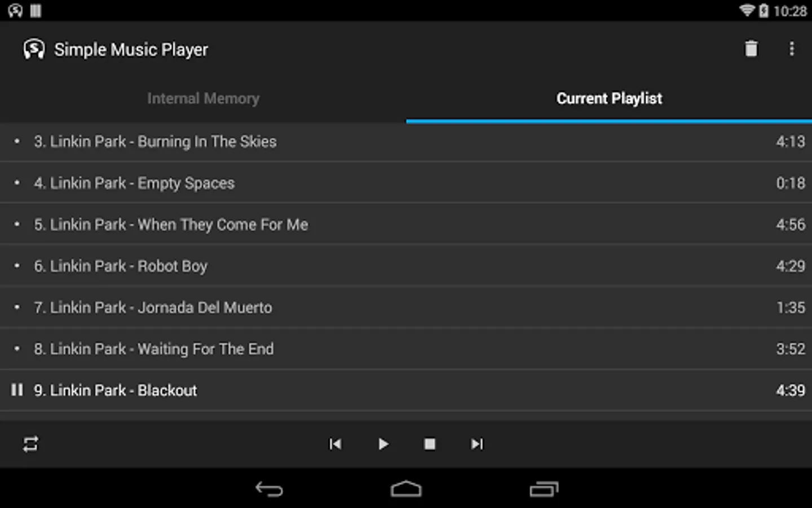Select Jornada Del Muerto from the playlist
The image size is (812, 508).
click(406, 308)
